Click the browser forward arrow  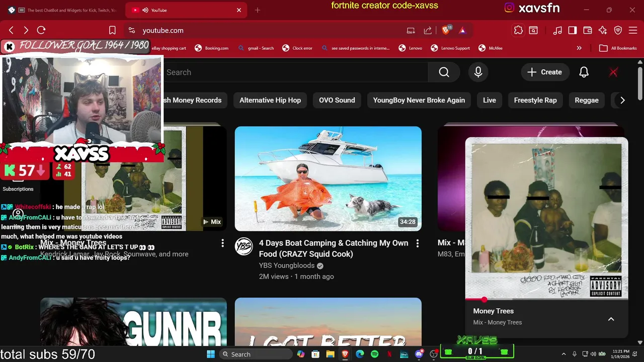click(26, 30)
